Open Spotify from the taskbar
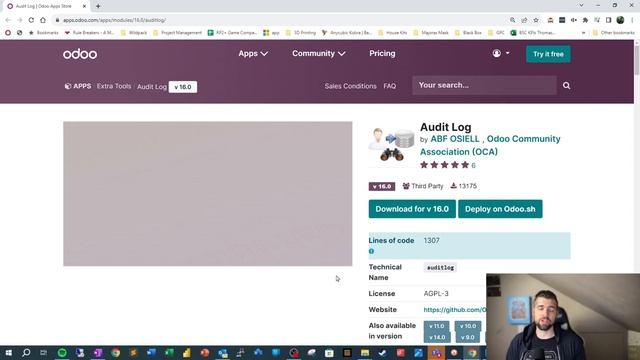 click(x=62, y=353)
